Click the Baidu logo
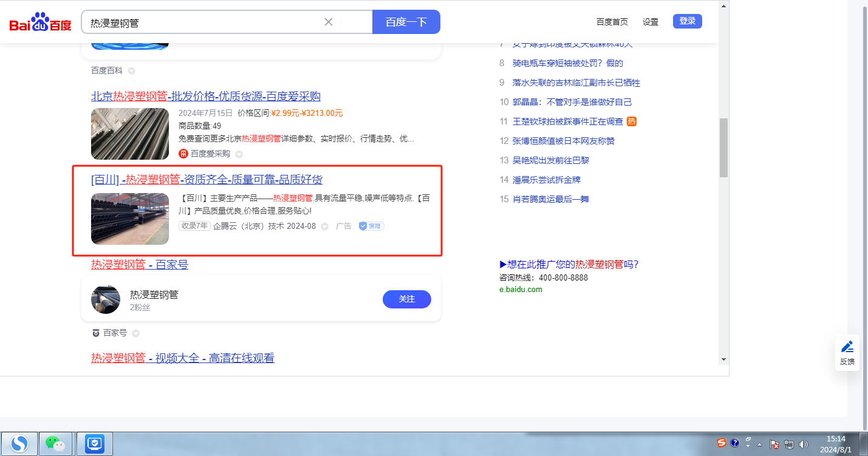868x456 pixels. (x=40, y=23)
